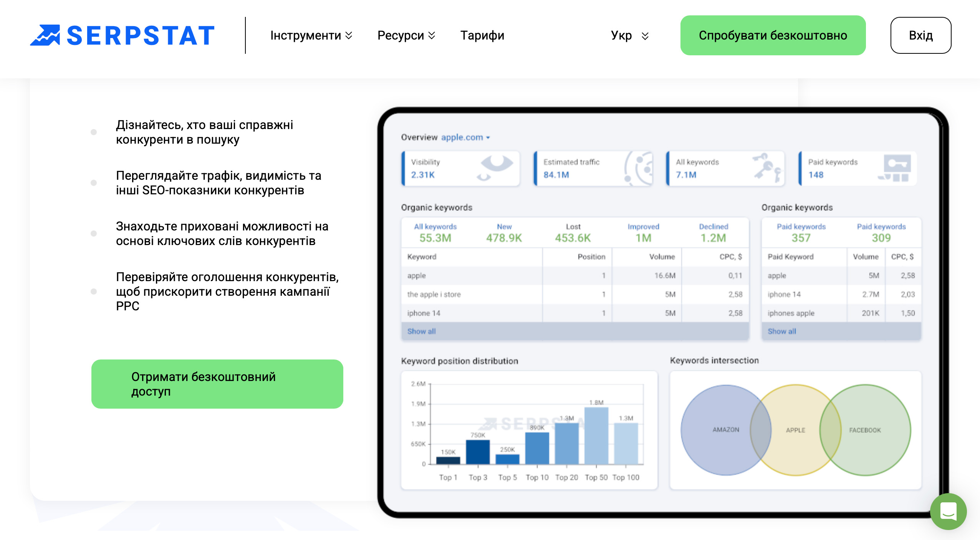Click the chevron next to Укр
The image size is (980, 540).
pyautogui.click(x=645, y=36)
